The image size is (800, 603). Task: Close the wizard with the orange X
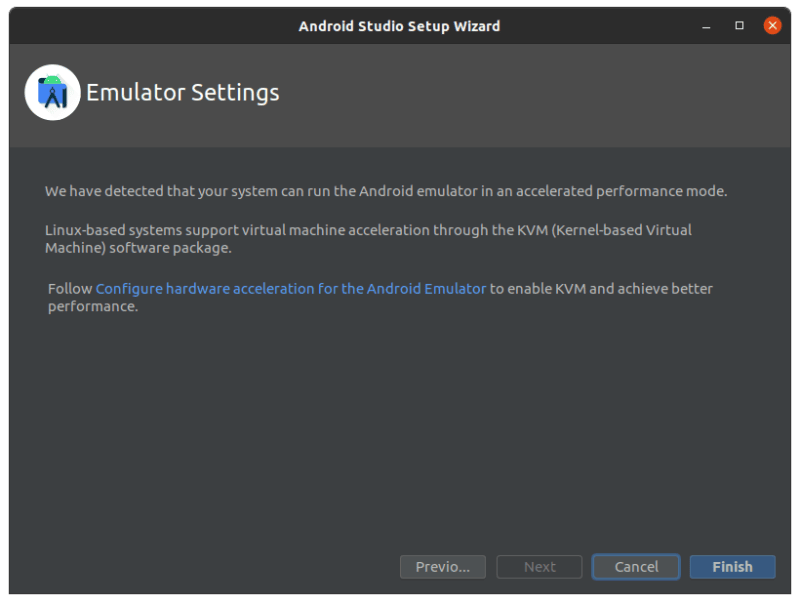pyautogui.click(x=772, y=25)
